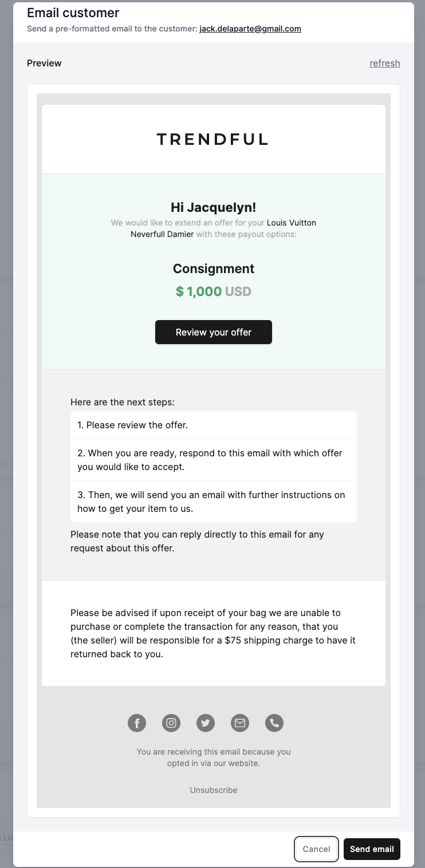Click the Louis Vuitton Neverfull Damier item name
The image size is (425, 868).
(223, 228)
